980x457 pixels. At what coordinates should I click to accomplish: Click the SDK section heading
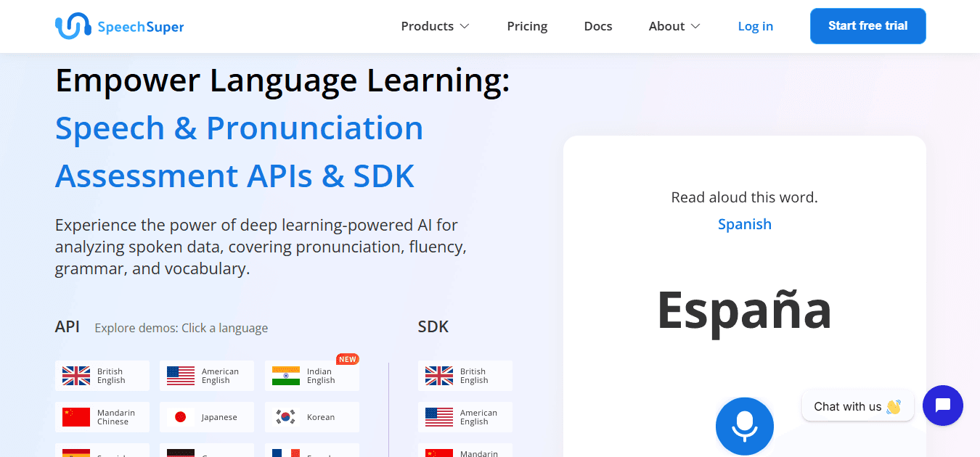click(x=433, y=326)
